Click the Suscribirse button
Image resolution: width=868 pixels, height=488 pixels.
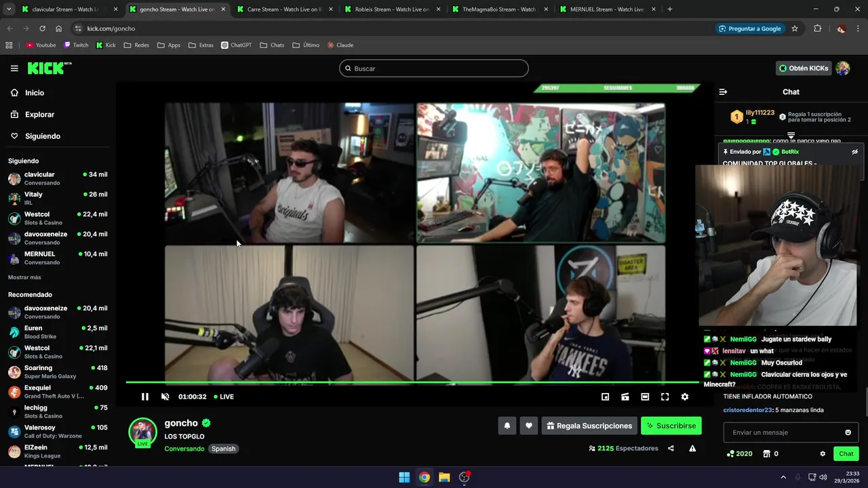click(x=671, y=426)
